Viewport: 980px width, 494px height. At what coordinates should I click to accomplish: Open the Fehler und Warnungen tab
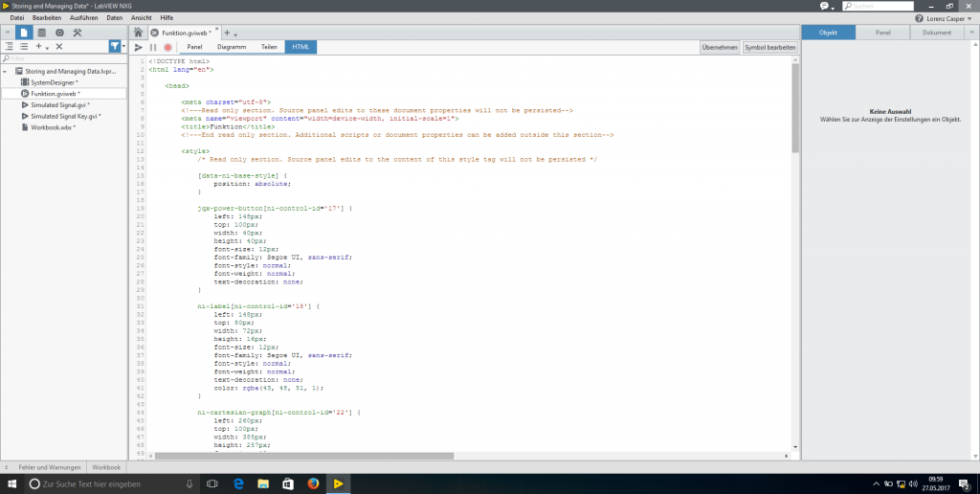click(x=50, y=467)
